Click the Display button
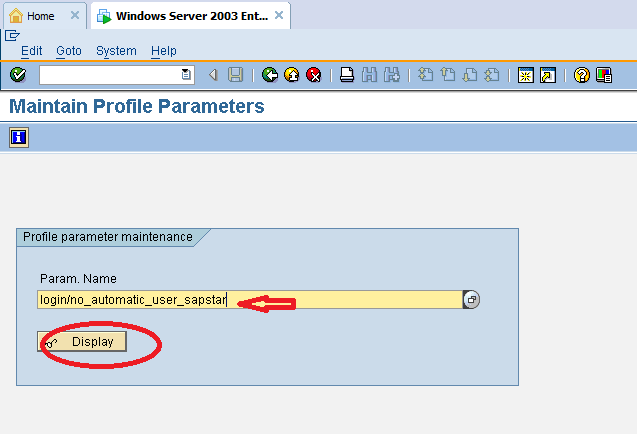Screen dimensions: 637x434 (82, 342)
